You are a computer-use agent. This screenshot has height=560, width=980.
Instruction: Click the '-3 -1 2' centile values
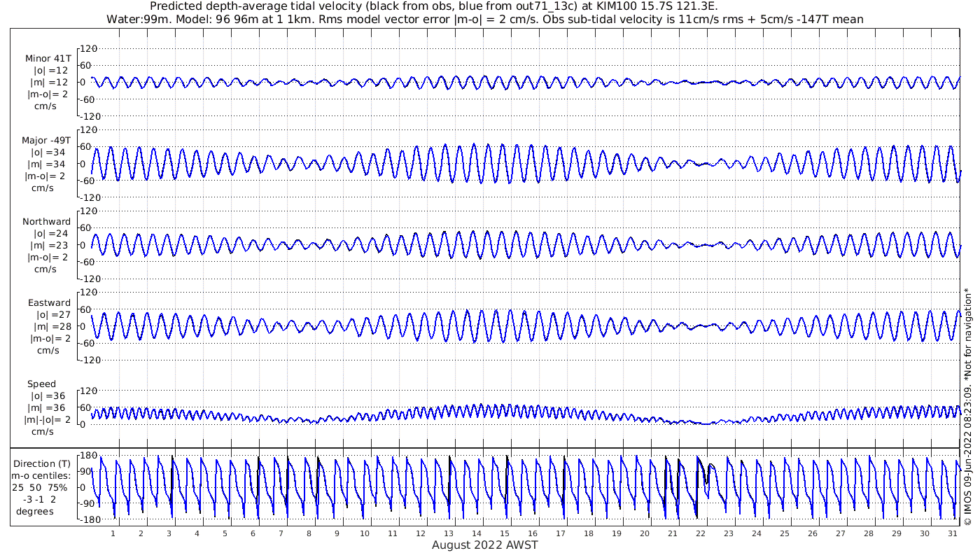pos(39,500)
